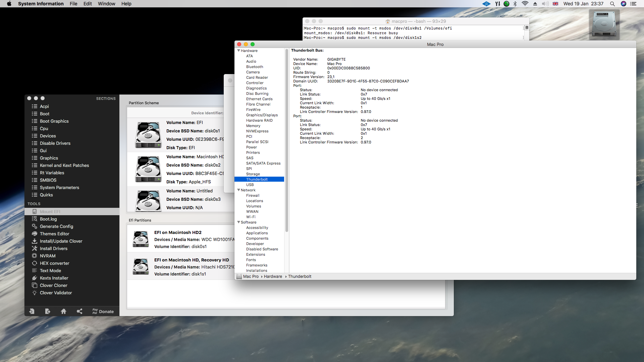The image size is (644, 362).
Task: Collapse the Hardware tree section
Action: 238,51
